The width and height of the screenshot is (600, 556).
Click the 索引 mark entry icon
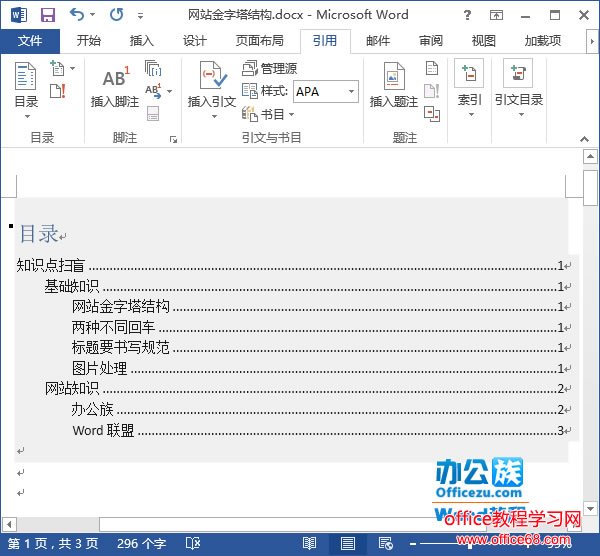pyautogui.click(x=469, y=73)
